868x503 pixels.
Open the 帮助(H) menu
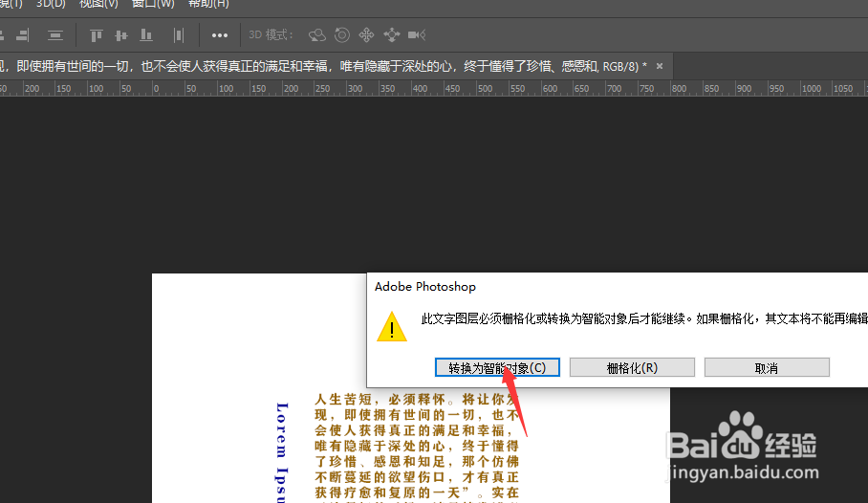click(208, 4)
